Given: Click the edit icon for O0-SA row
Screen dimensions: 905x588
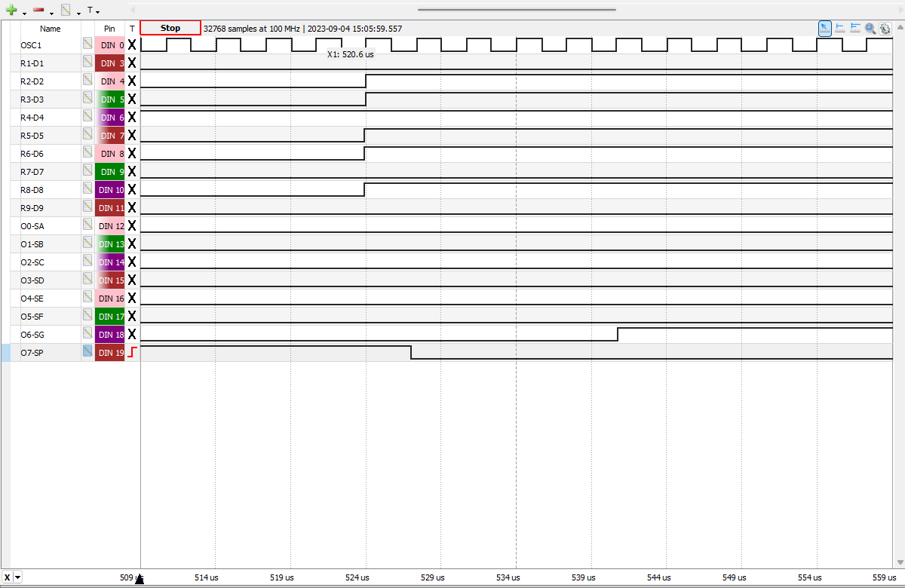Looking at the screenshot, I should click(87, 225).
